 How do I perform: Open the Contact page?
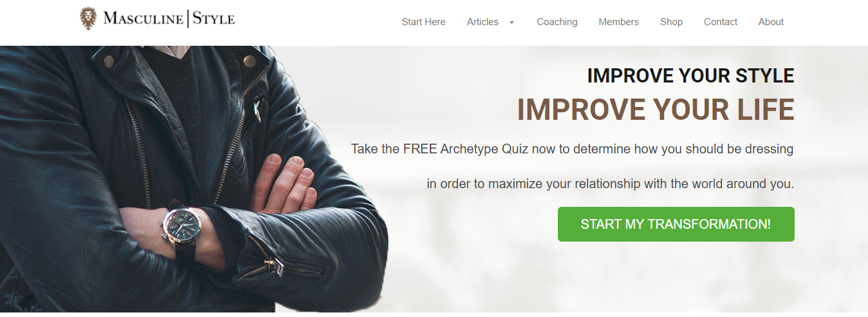coord(721,22)
